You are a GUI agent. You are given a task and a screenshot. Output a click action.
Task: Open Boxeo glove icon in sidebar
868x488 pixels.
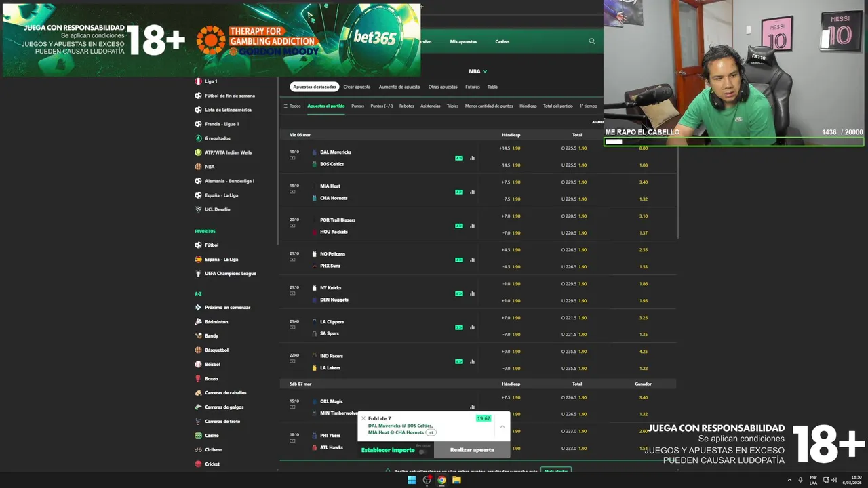198,378
